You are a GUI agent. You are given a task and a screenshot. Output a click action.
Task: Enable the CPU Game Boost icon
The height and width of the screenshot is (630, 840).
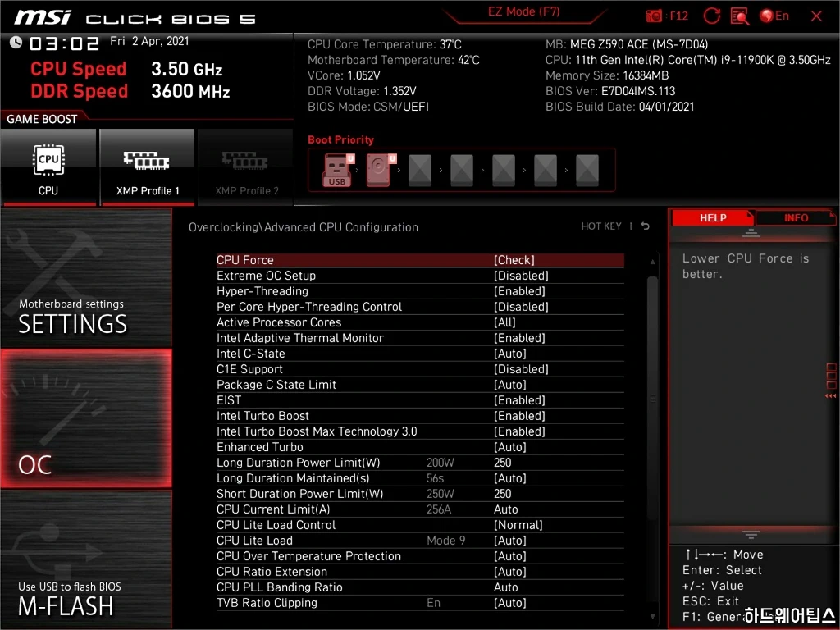[x=48, y=167]
